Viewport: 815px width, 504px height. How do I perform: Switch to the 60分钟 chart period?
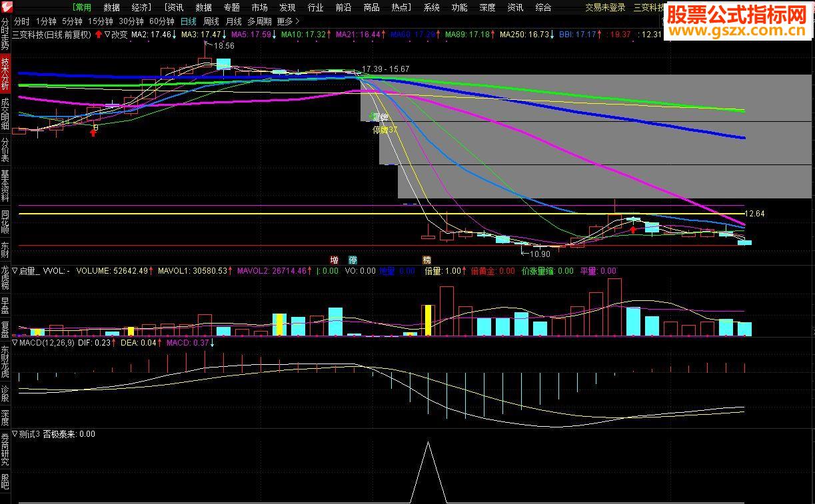click(162, 21)
